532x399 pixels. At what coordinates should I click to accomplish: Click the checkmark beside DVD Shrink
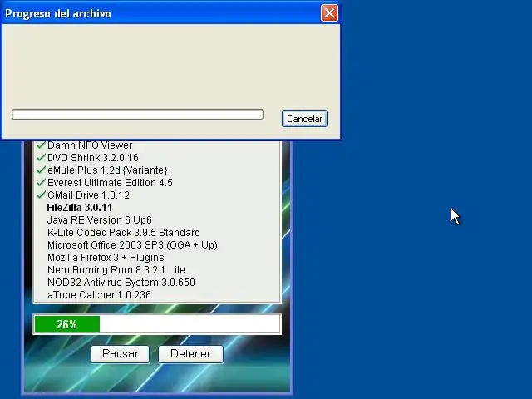(41, 157)
